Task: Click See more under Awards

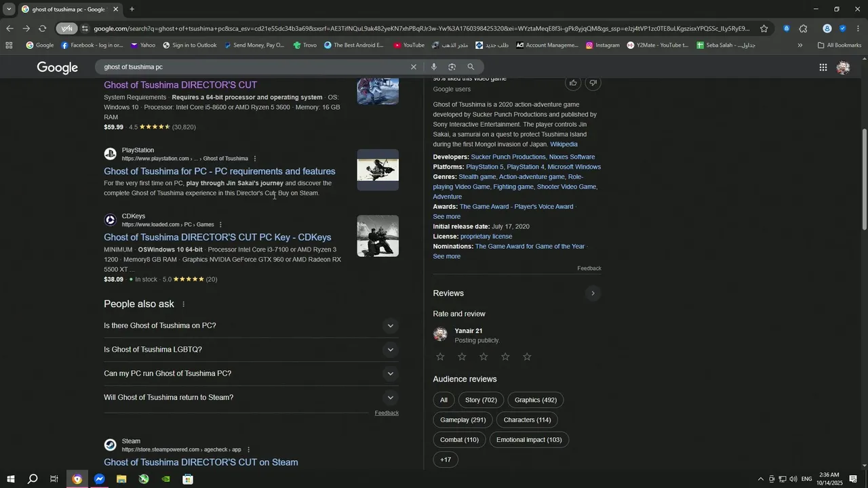Action: [x=447, y=217]
